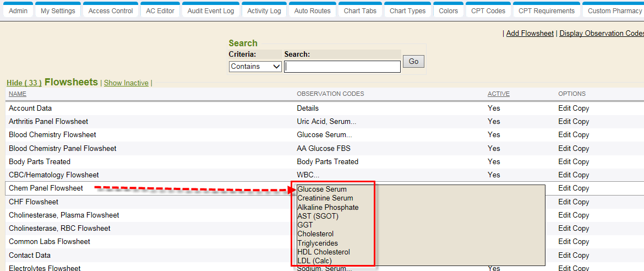Open the Audit Event Log tab

click(x=210, y=11)
